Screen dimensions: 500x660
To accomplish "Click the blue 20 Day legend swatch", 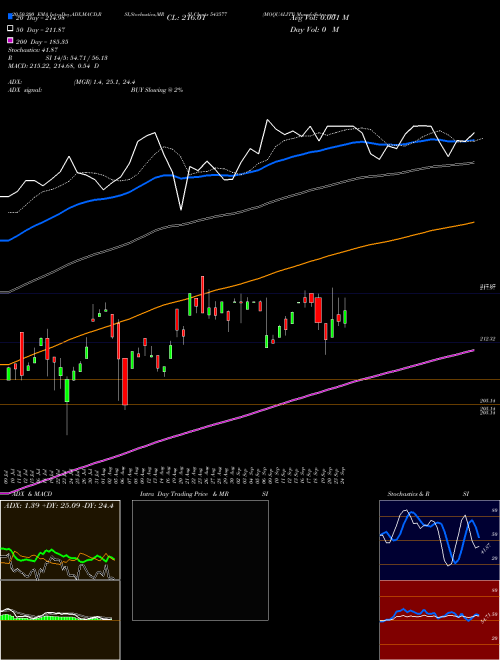I will point(10,17).
